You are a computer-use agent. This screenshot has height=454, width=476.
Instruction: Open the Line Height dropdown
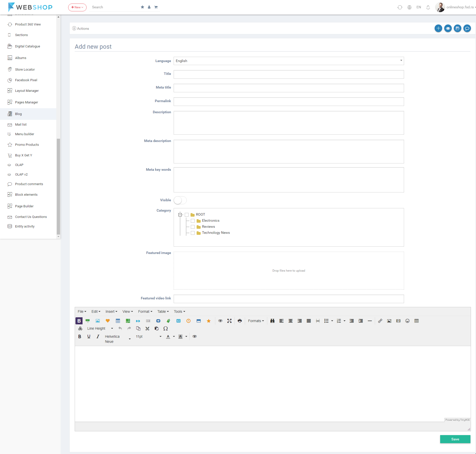coord(100,328)
